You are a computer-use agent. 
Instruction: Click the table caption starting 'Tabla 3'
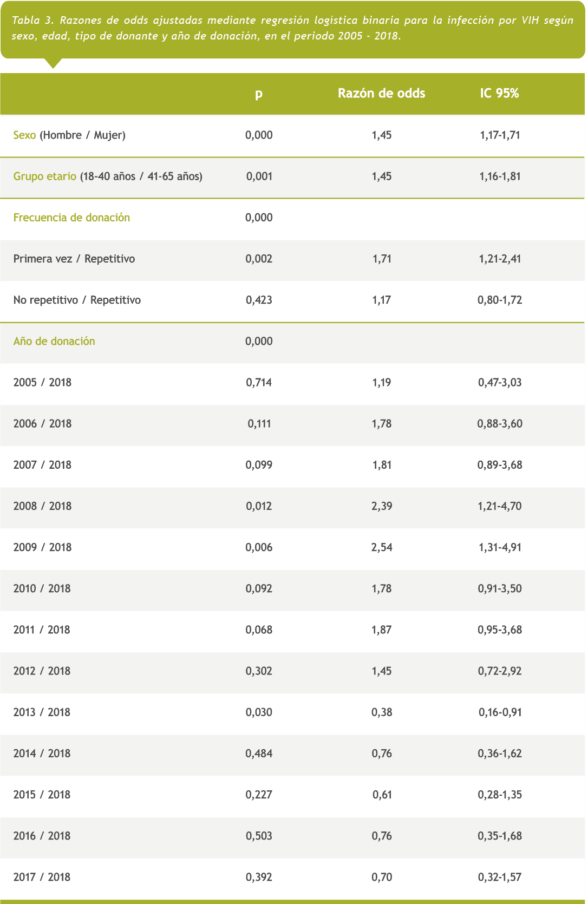(x=292, y=28)
